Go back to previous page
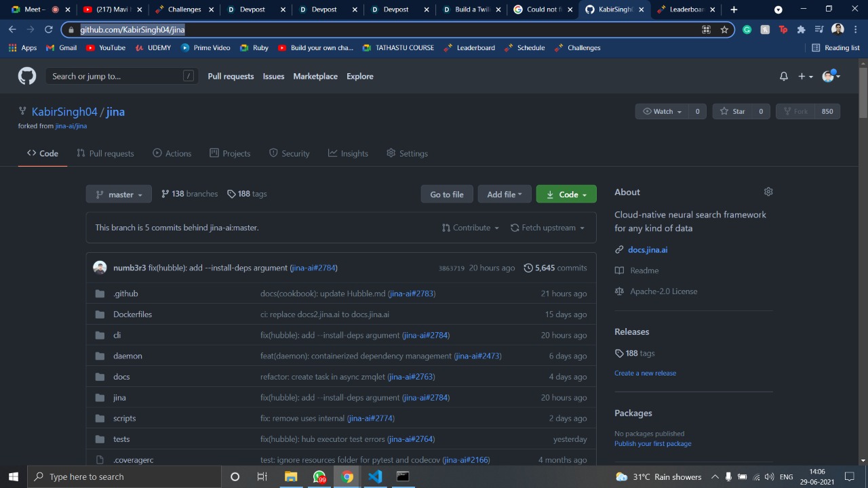 point(12,30)
